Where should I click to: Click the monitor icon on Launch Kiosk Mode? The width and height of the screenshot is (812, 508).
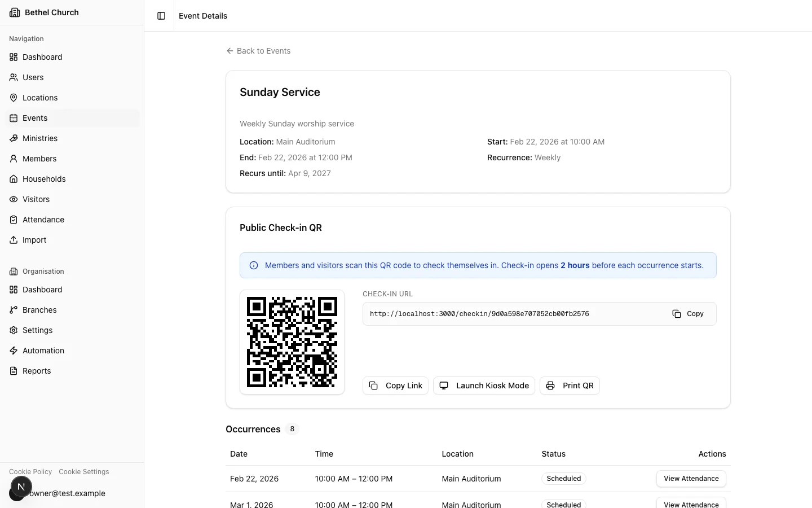(444, 386)
